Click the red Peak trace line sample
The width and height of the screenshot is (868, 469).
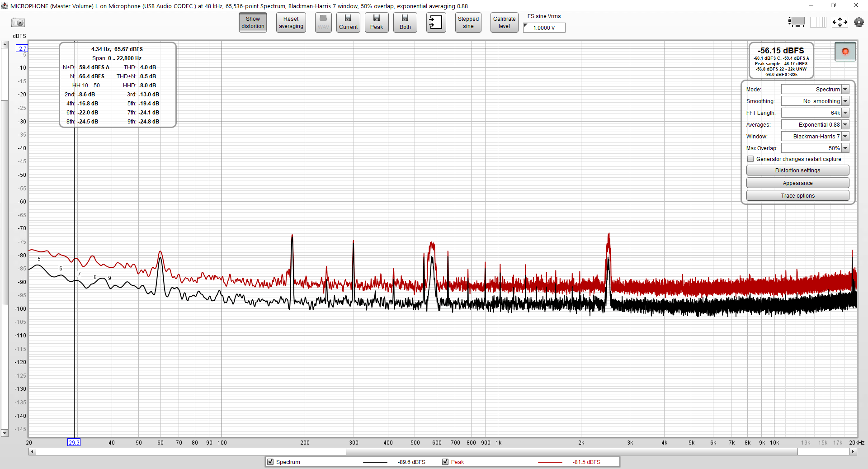point(550,462)
